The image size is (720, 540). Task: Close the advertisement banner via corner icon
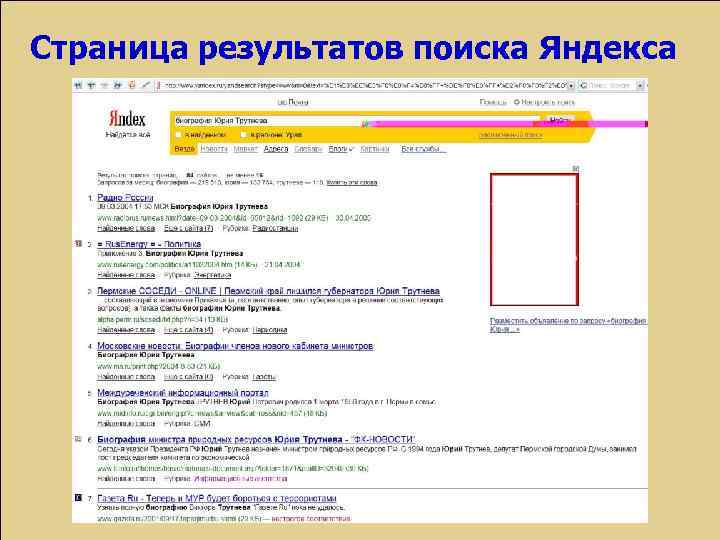tap(575, 169)
